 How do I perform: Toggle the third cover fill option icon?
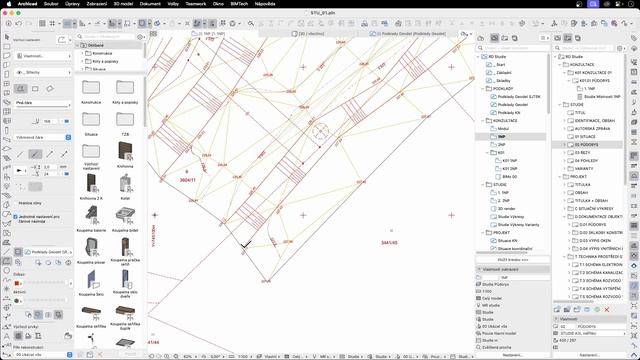(48, 315)
